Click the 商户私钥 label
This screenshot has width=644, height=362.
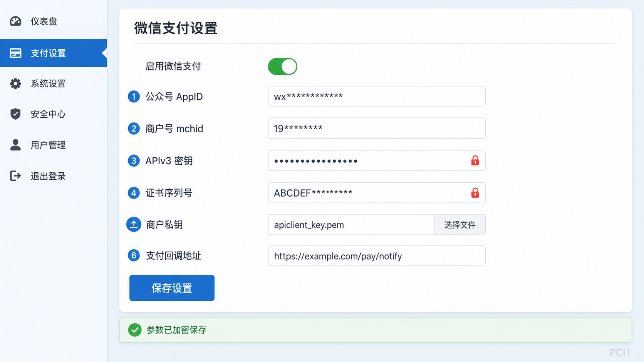164,225
